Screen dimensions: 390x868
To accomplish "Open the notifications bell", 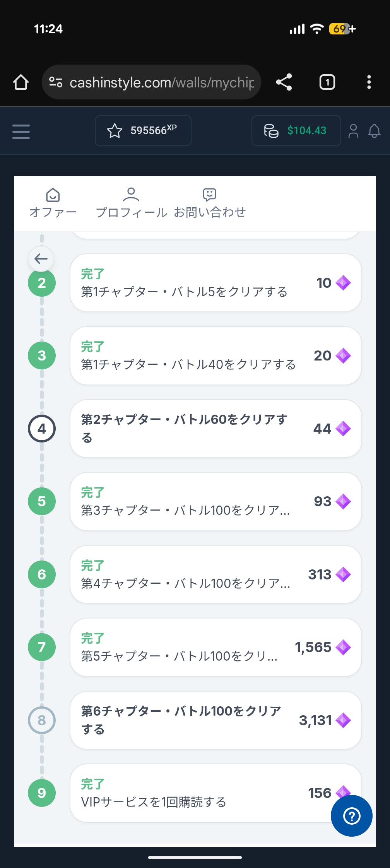I will 374,131.
